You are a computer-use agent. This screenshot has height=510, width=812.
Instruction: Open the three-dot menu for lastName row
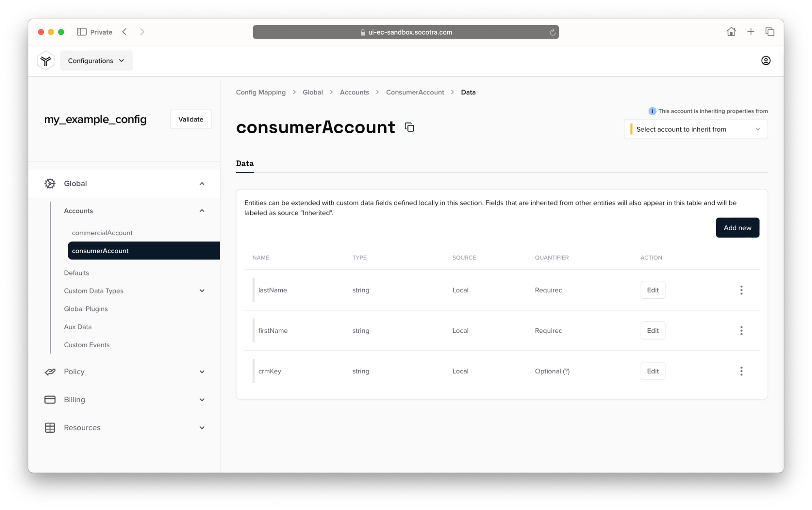point(741,290)
